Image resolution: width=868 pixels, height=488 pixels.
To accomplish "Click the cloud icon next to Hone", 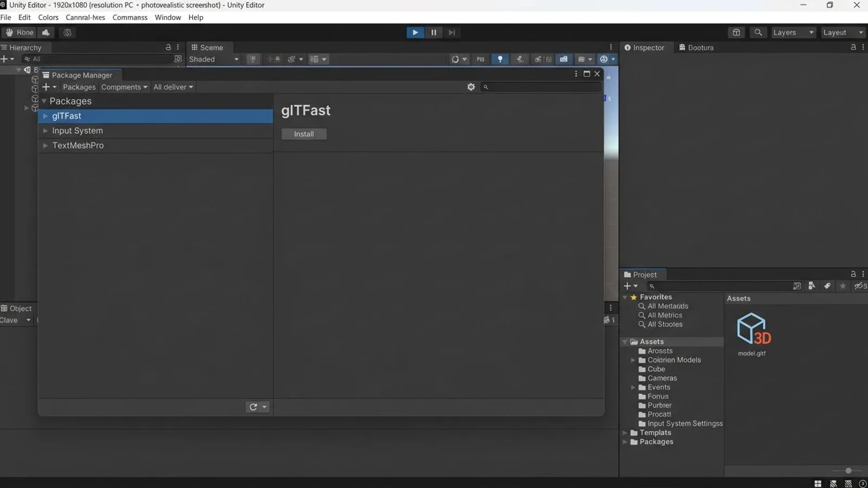I will (46, 33).
